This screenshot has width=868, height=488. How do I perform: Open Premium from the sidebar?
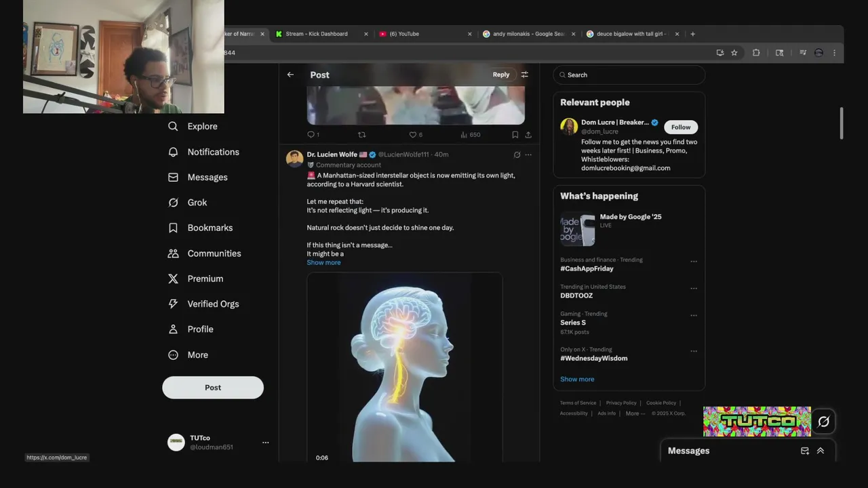point(196,279)
